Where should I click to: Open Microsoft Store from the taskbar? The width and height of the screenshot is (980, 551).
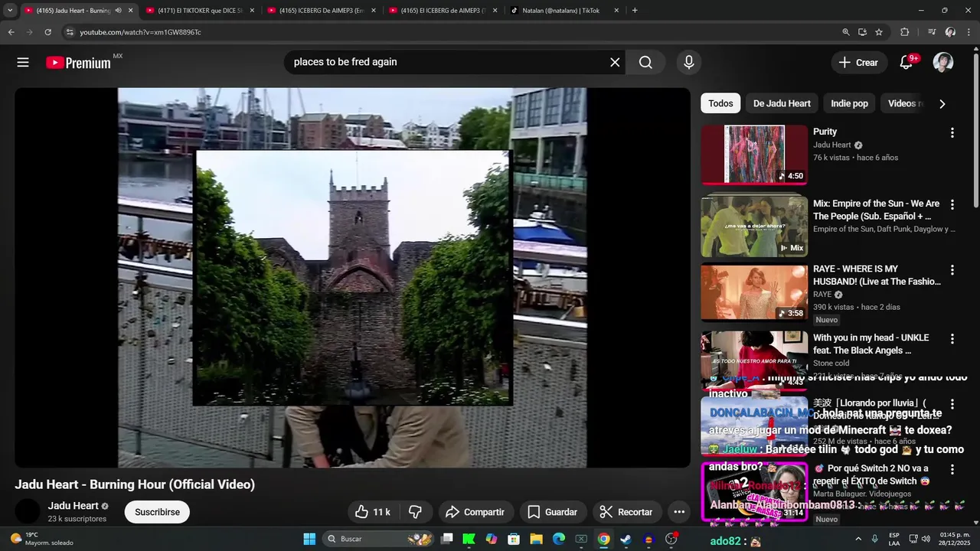pyautogui.click(x=514, y=539)
